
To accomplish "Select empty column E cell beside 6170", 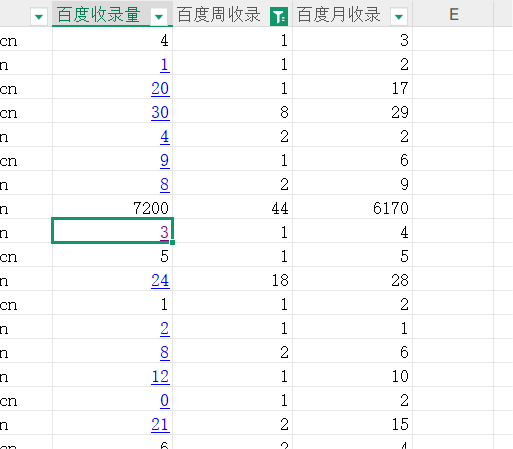I will tap(453, 208).
